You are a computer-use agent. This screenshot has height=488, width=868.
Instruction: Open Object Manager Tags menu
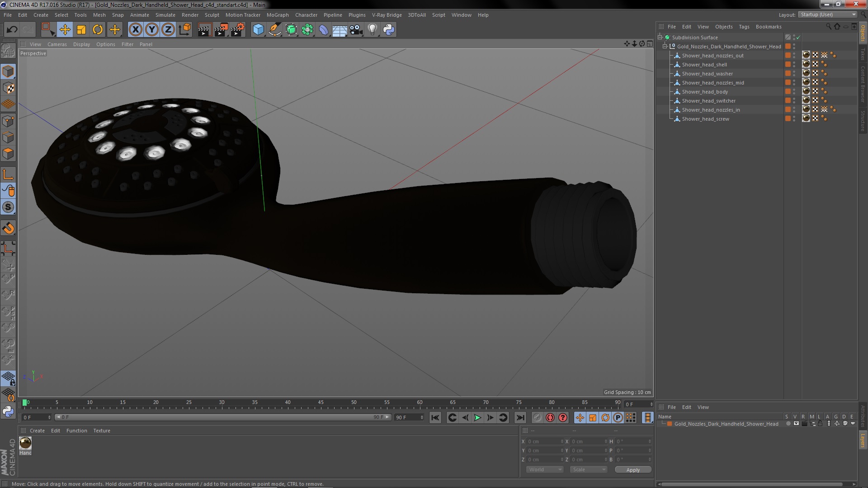click(x=744, y=27)
